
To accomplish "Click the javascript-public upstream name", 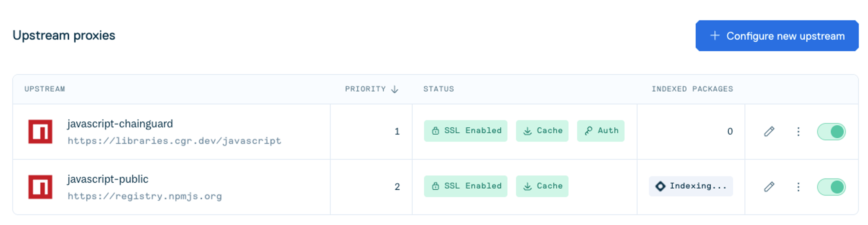I will pos(108,179).
